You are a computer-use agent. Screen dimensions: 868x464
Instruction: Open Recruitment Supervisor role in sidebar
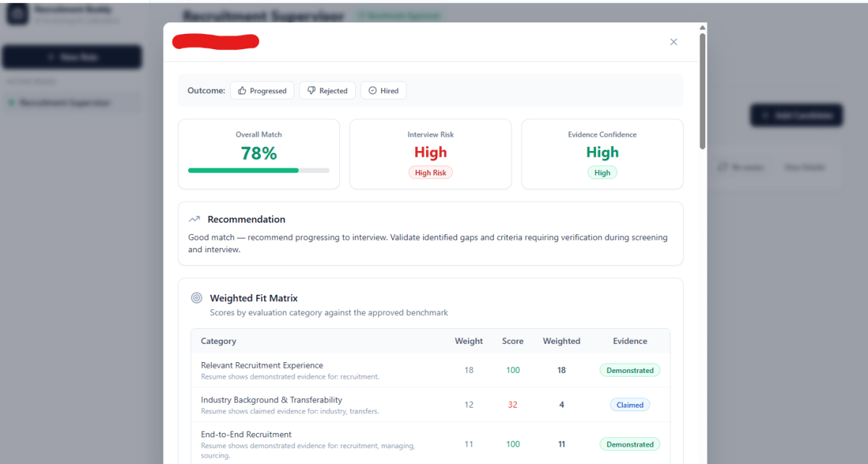pyautogui.click(x=72, y=103)
